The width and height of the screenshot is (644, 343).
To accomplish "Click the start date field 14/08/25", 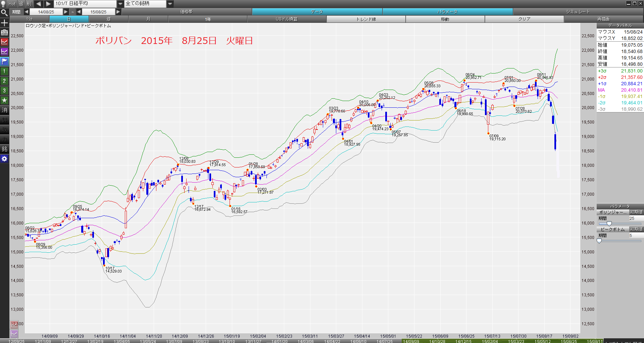I will [x=46, y=12].
